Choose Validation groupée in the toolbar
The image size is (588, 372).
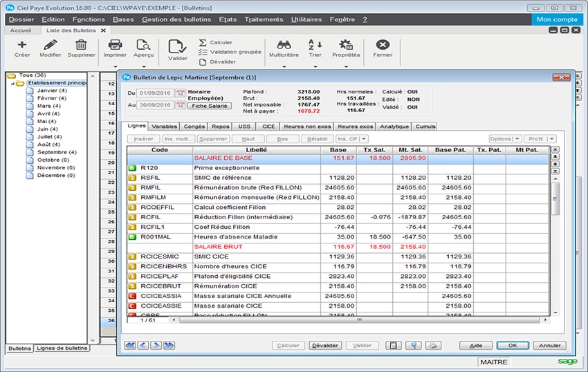pos(230,52)
